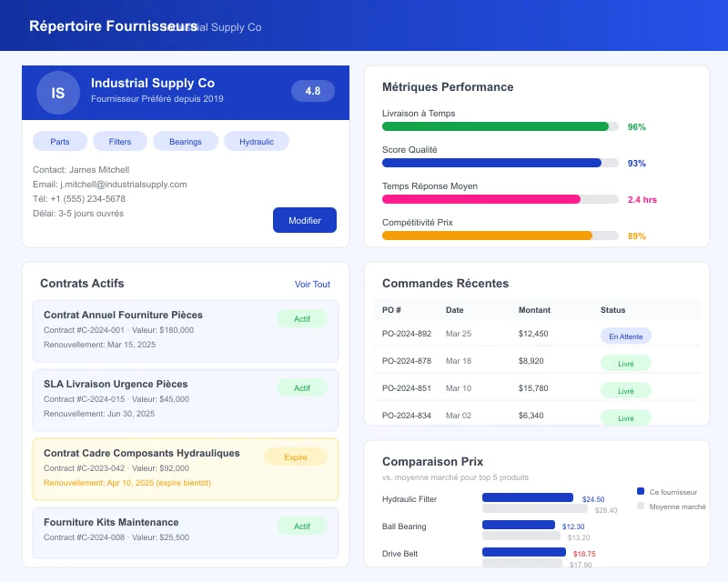The height and width of the screenshot is (582, 728).
Task: Click the 4.8 rating badge
Action: pyautogui.click(x=313, y=92)
